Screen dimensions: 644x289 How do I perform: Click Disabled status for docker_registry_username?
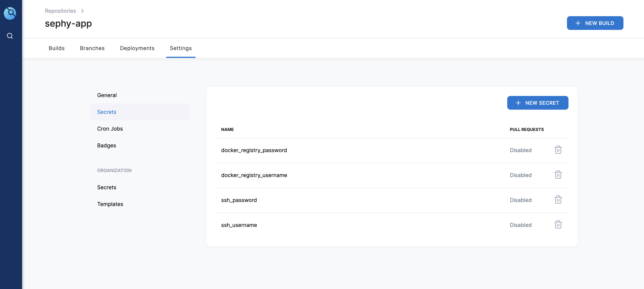521,175
